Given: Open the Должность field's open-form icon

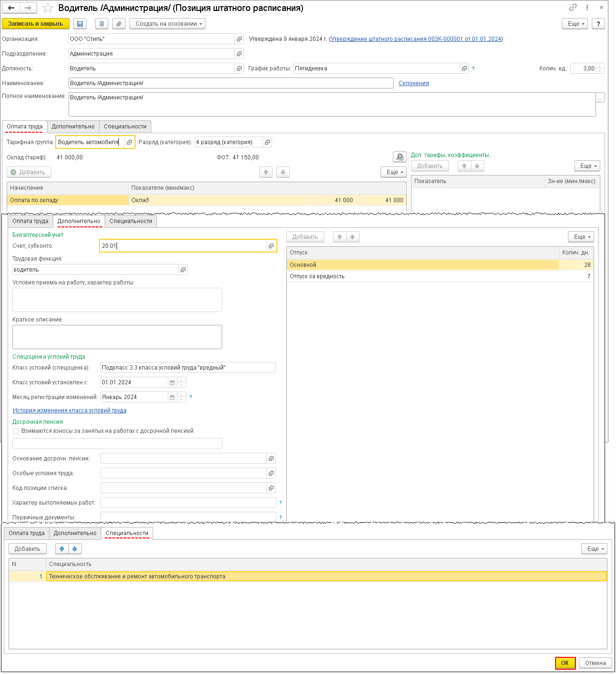Looking at the screenshot, I should tap(239, 68).
